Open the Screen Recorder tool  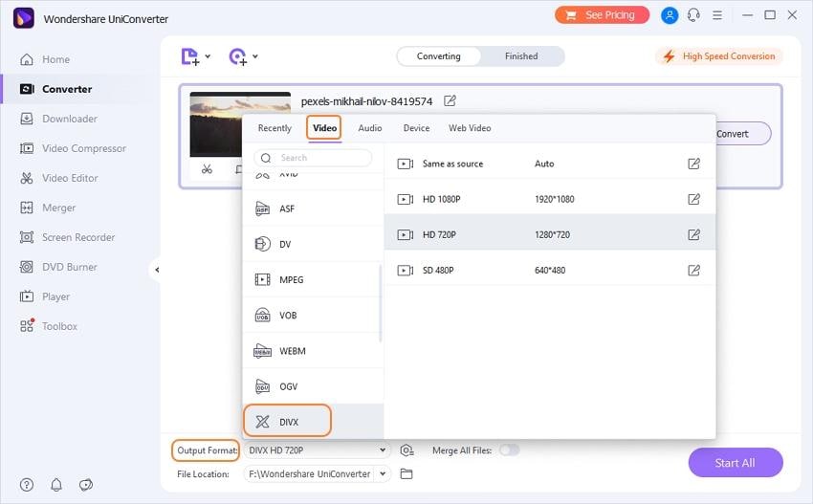point(67,237)
